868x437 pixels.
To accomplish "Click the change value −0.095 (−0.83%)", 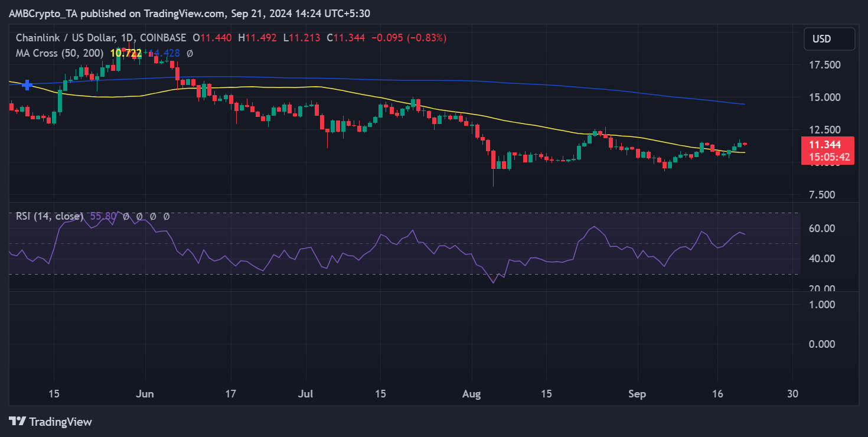I will (x=409, y=38).
